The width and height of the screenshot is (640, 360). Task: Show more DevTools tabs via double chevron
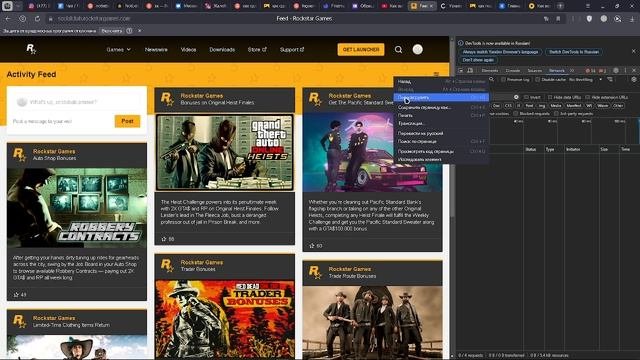(572, 70)
